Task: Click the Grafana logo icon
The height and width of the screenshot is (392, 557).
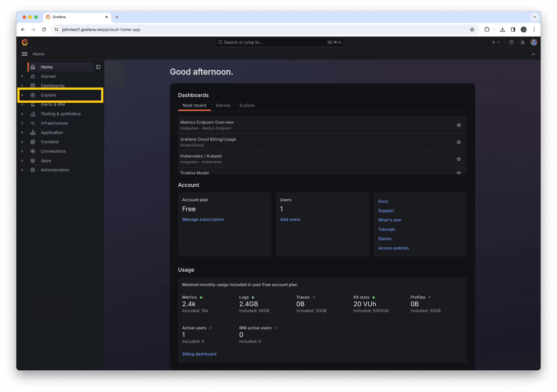Action: pyautogui.click(x=25, y=42)
